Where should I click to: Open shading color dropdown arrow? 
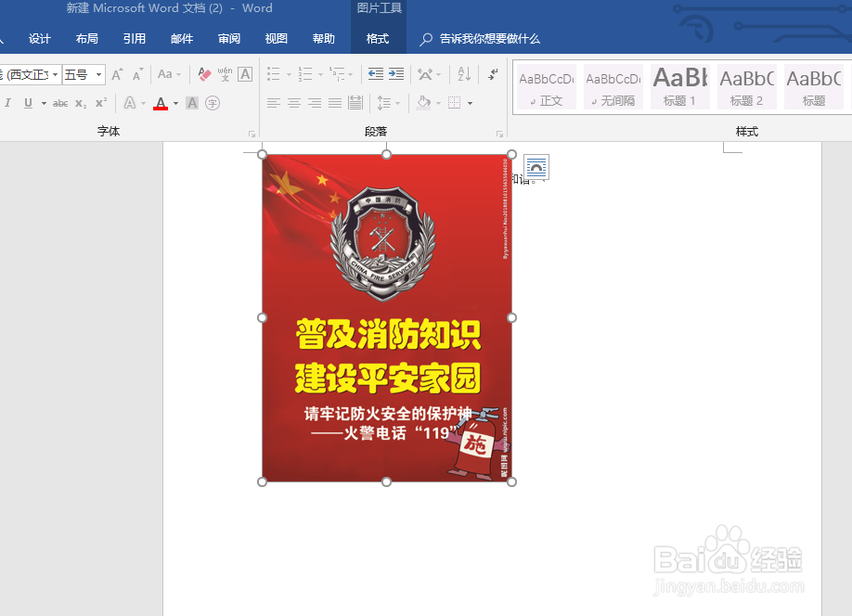pyautogui.click(x=438, y=103)
